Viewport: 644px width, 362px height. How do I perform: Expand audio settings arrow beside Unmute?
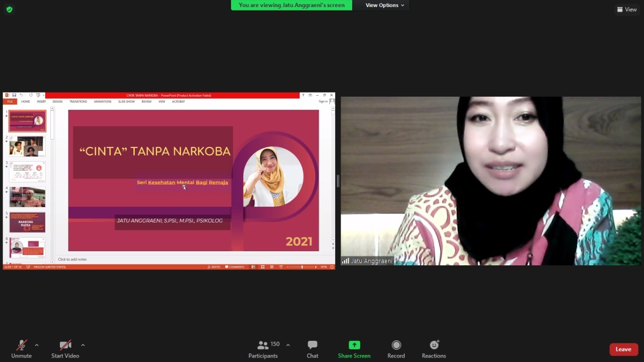coord(37,345)
